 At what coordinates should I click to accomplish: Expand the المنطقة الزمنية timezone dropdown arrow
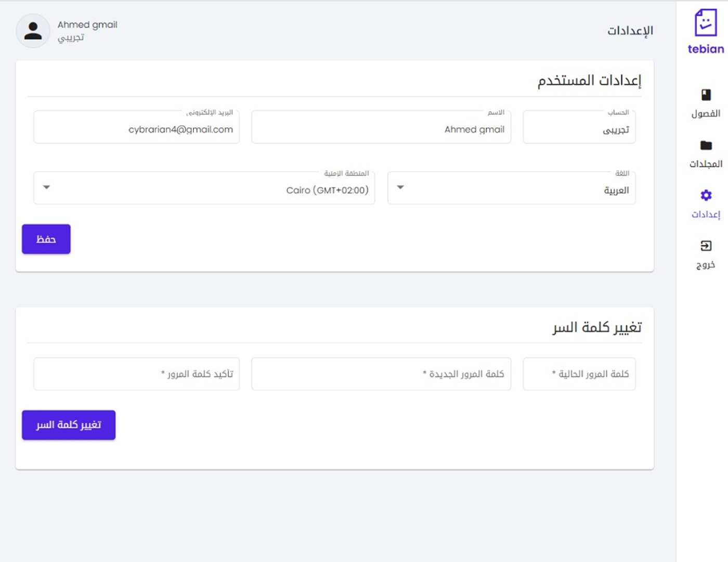[47, 187]
